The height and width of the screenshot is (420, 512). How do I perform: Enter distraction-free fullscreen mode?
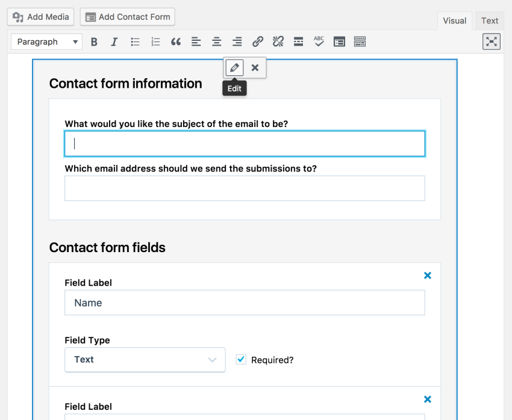point(491,42)
